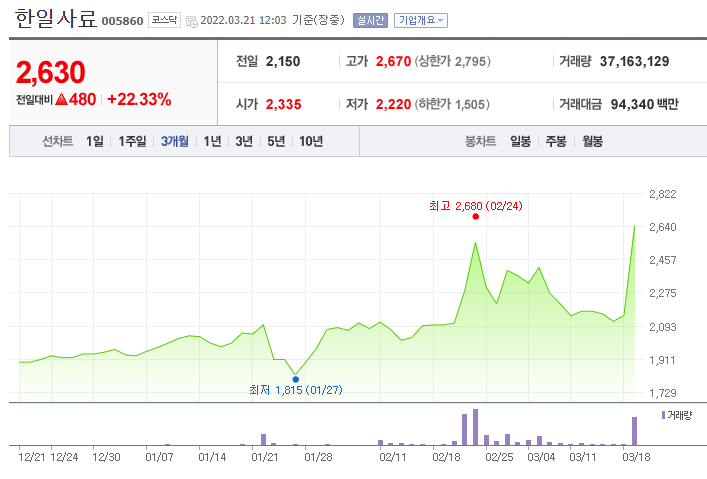
Task: Click the 최저 1,815 (01/27) label
Action: click(x=296, y=390)
